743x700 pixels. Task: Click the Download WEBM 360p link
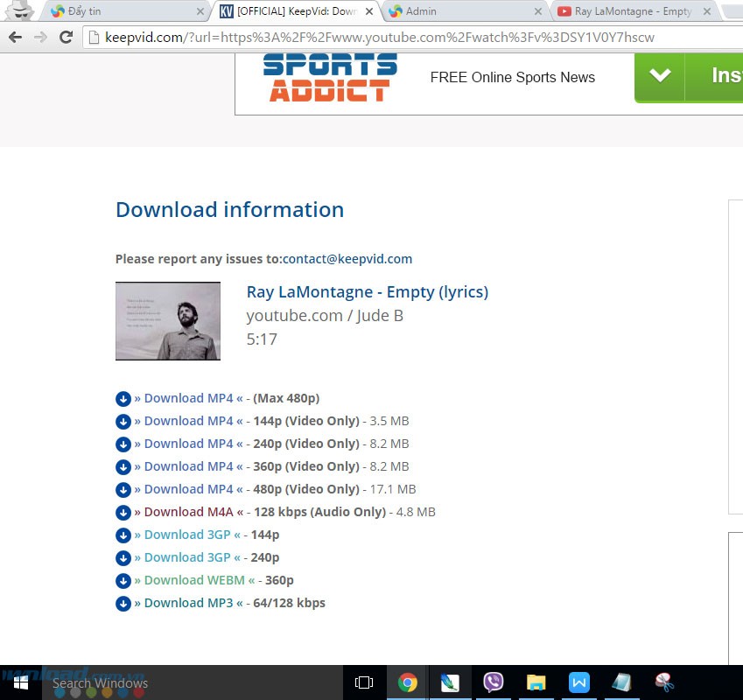coord(194,580)
